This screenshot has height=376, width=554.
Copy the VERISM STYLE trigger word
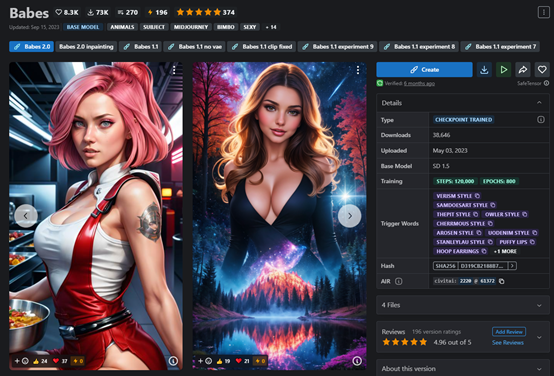click(477, 196)
